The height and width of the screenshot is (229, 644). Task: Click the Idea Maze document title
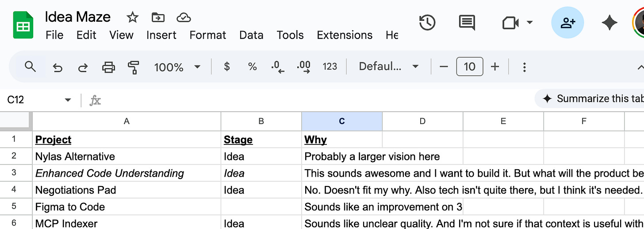pos(78,17)
